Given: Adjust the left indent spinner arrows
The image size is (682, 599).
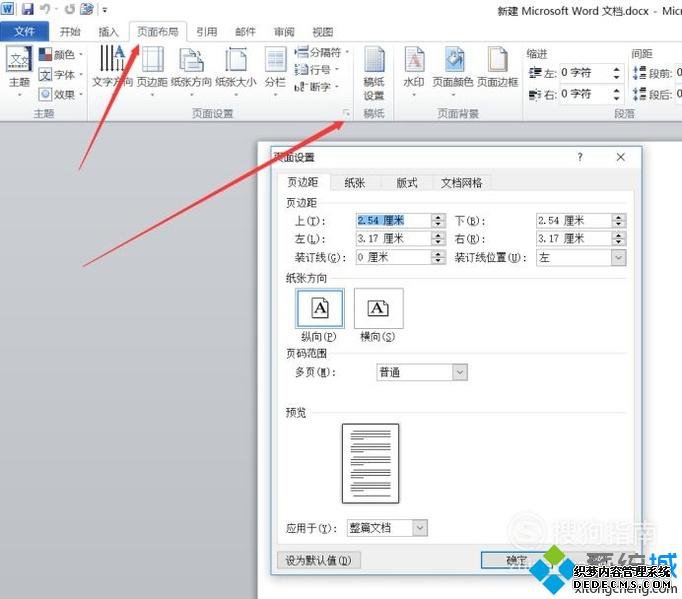Looking at the screenshot, I should coord(617,73).
